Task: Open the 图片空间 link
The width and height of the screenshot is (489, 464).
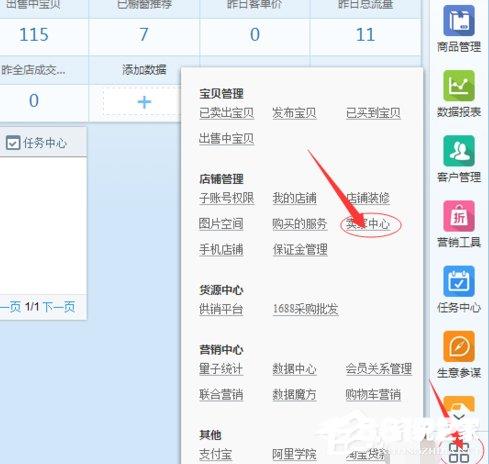Action: (x=221, y=224)
